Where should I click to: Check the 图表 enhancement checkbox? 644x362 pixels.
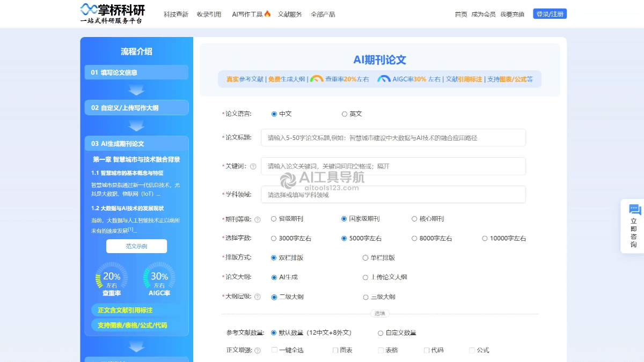click(x=335, y=350)
